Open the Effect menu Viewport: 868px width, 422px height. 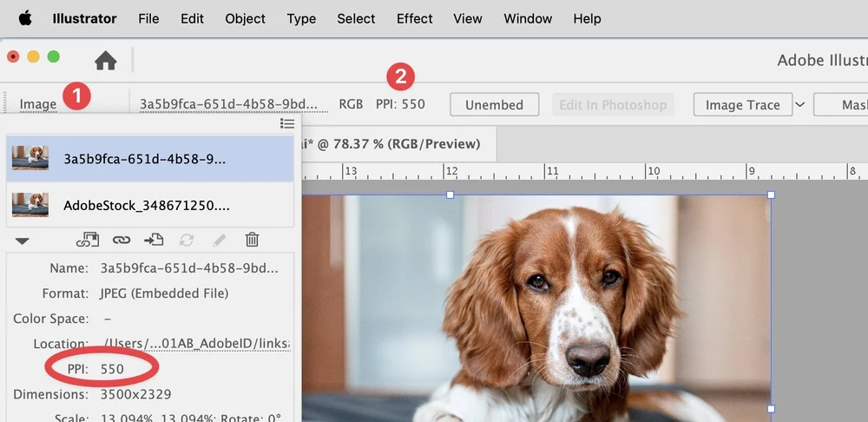point(415,19)
